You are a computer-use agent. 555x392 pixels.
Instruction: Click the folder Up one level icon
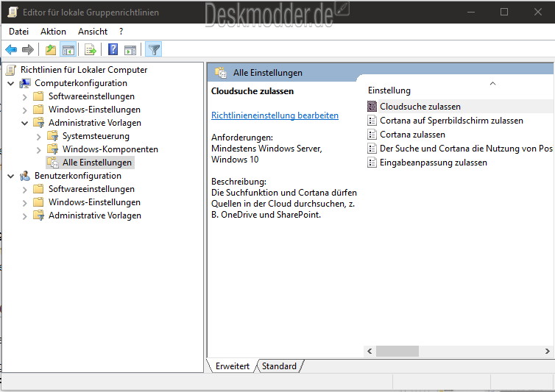pos(51,49)
